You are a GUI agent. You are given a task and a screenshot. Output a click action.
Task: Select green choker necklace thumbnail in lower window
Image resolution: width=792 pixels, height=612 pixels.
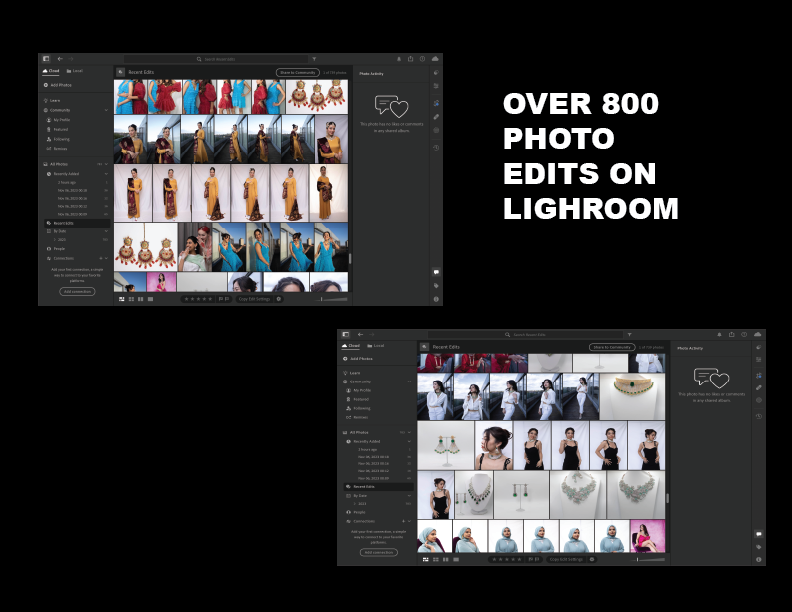pyautogui.click(x=633, y=396)
